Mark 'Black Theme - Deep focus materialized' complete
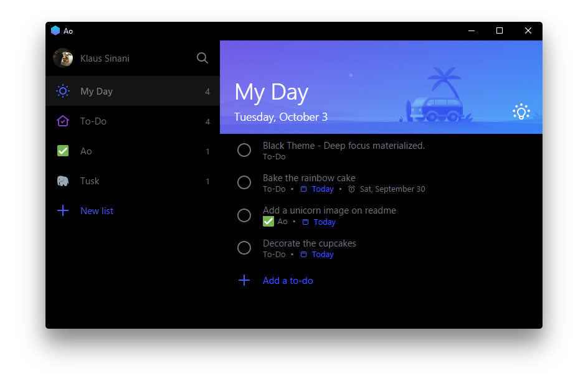This screenshot has height=381, width=588. [244, 150]
